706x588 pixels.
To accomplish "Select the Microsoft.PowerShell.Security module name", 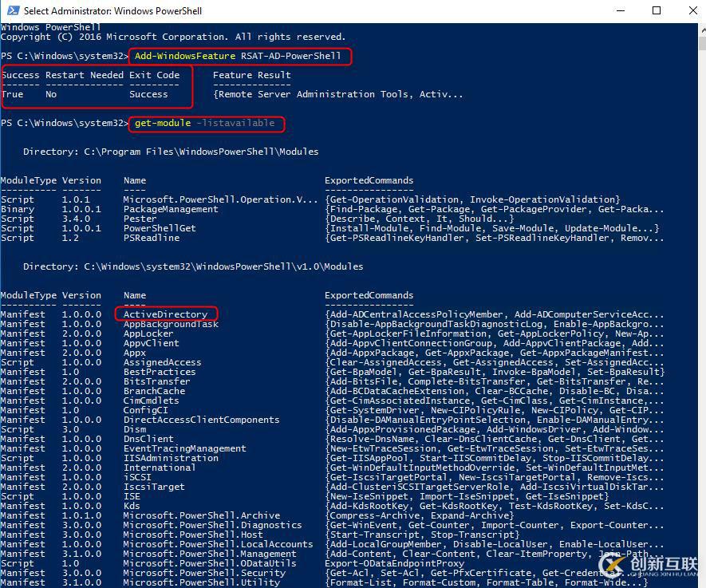I will click(x=204, y=573).
